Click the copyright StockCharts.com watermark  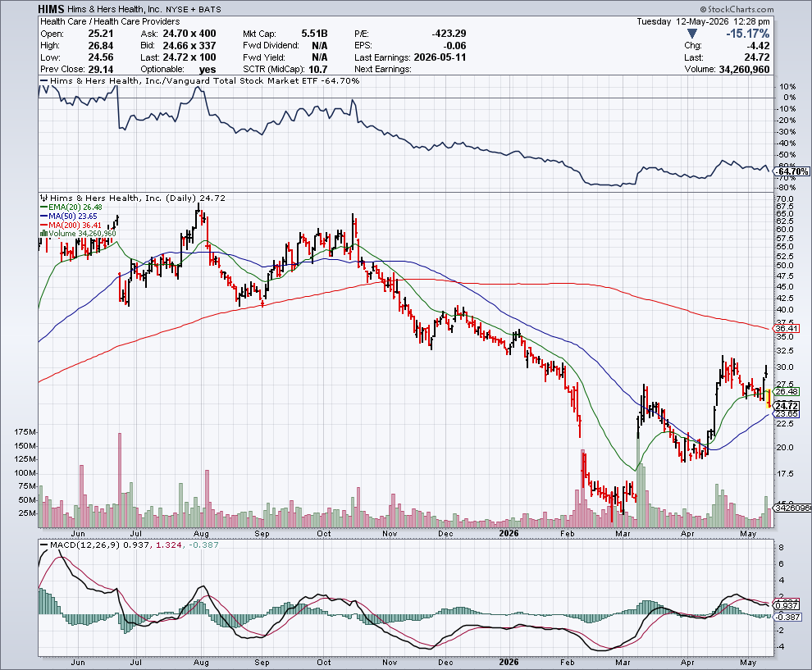pyautogui.click(x=737, y=9)
